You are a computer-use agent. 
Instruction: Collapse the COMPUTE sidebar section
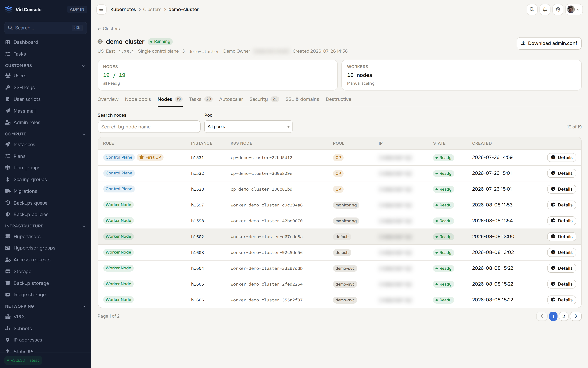click(x=45, y=134)
